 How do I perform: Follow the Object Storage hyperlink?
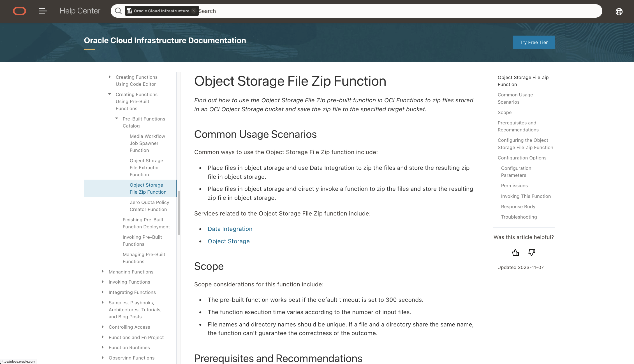(x=228, y=241)
